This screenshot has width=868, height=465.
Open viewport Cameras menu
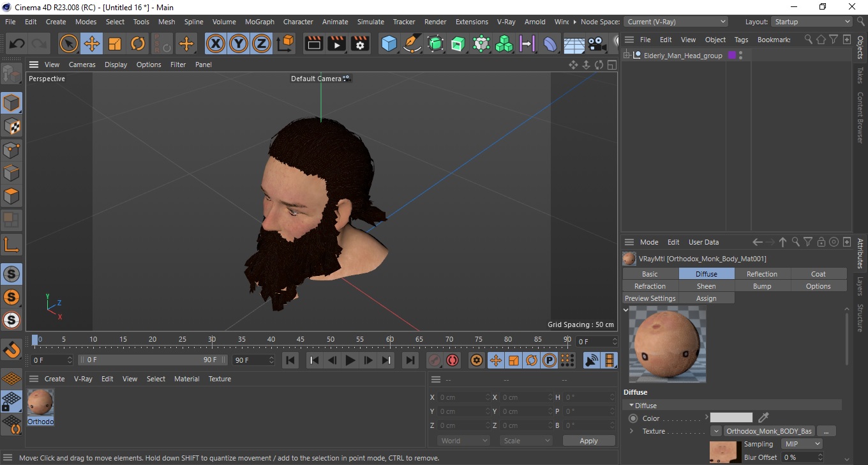[x=82, y=65]
